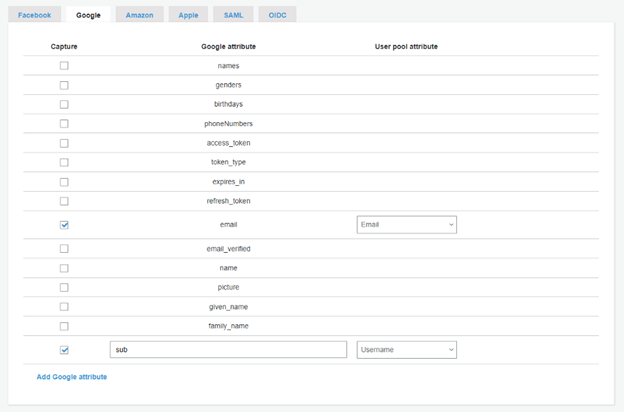This screenshot has width=624, height=412.
Task: Open the OIDC tab
Action: click(x=277, y=15)
